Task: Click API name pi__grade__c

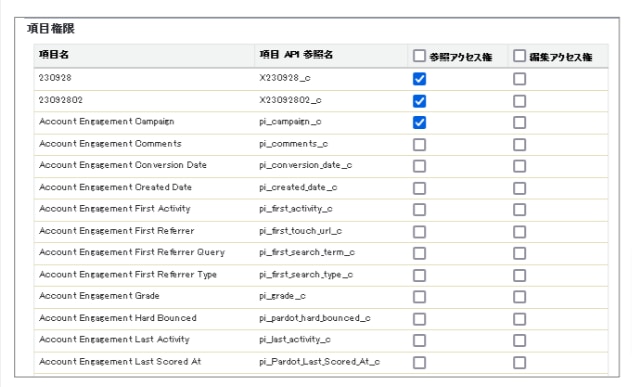Action: click(x=282, y=296)
